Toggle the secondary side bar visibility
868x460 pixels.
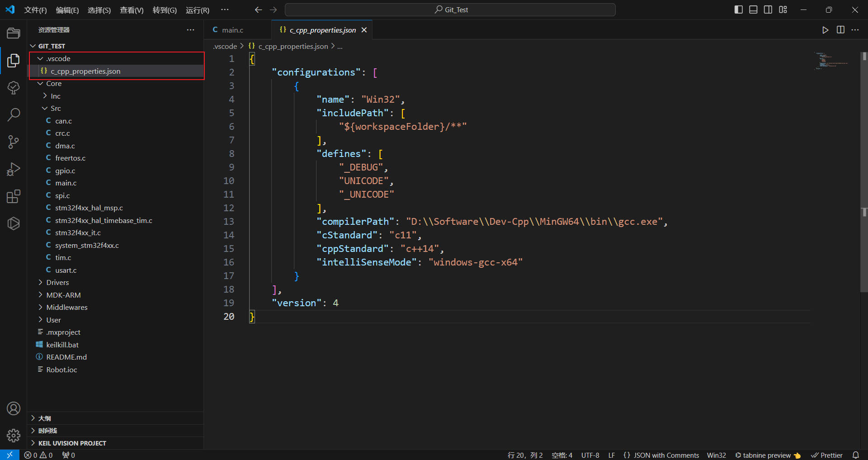(x=768, y=9)
